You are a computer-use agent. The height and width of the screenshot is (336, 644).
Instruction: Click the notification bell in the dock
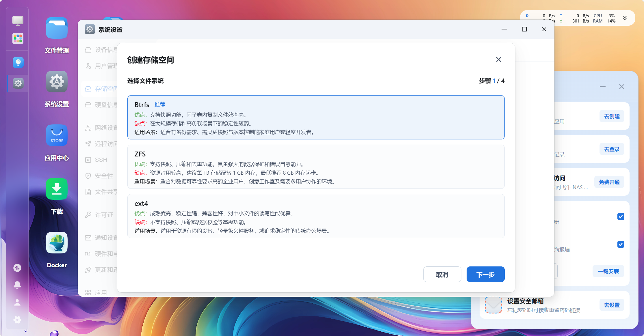click(x=17, y=285)
